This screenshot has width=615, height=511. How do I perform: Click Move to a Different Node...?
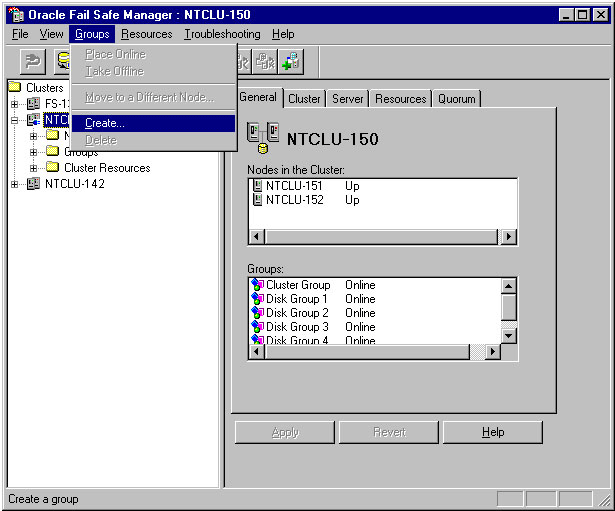point(154,97)
